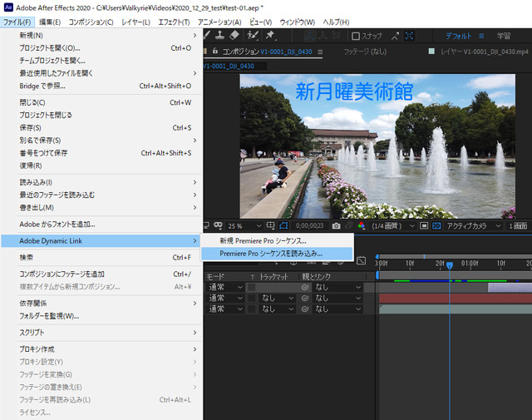Open the 25% magnification dropdown
532x420 pixels.
244,225
